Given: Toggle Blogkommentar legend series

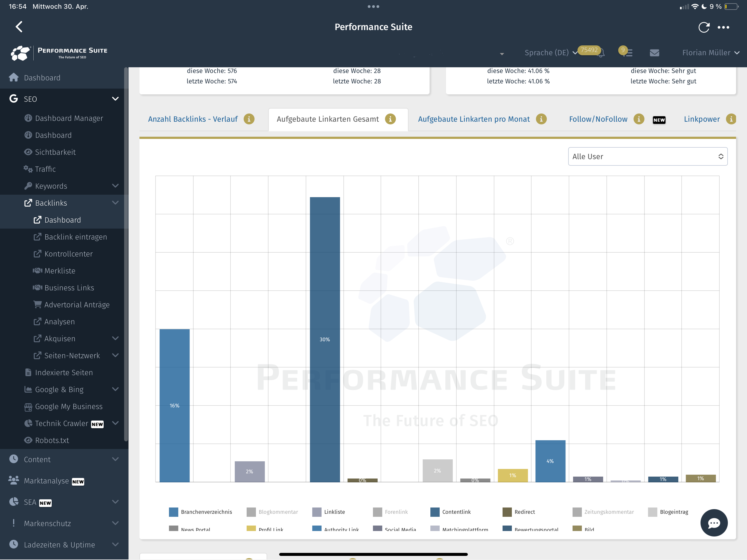Looking at the screenshot, I should [272, 512].
